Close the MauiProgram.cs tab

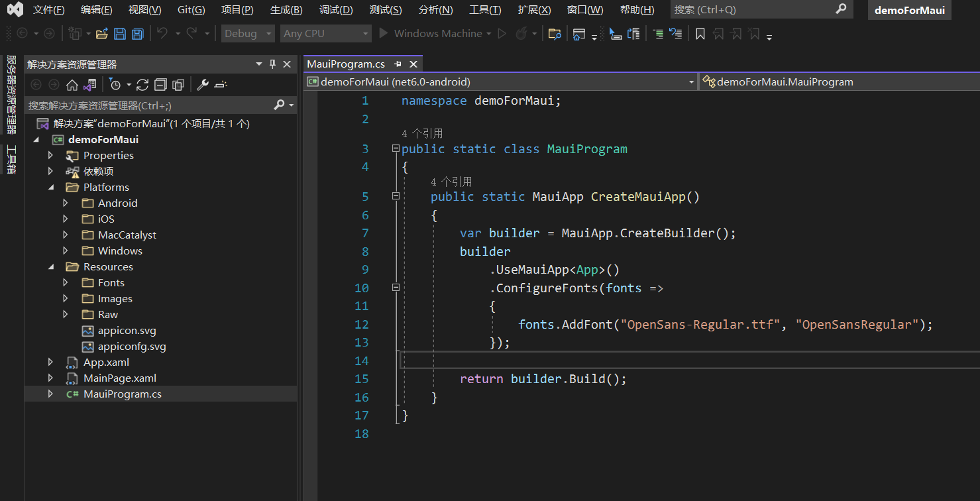pos(413,64)
